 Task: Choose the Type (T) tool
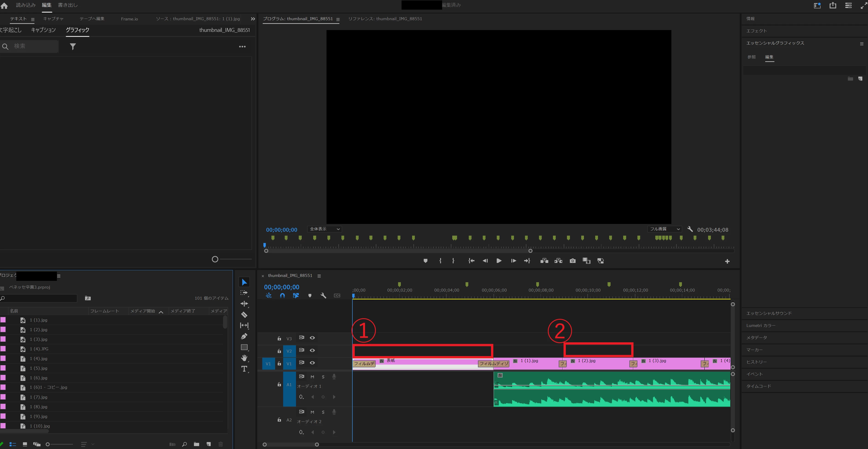[244, 369]
